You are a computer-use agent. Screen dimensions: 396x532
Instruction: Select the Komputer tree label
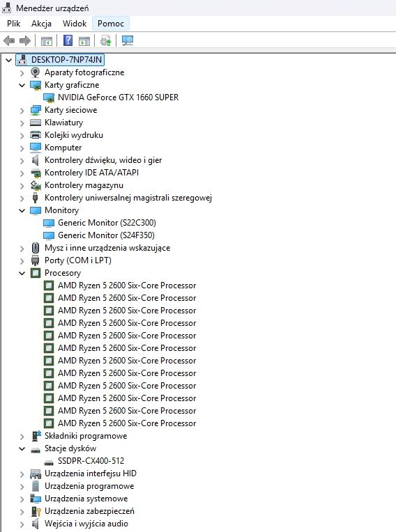pos(63,148)
